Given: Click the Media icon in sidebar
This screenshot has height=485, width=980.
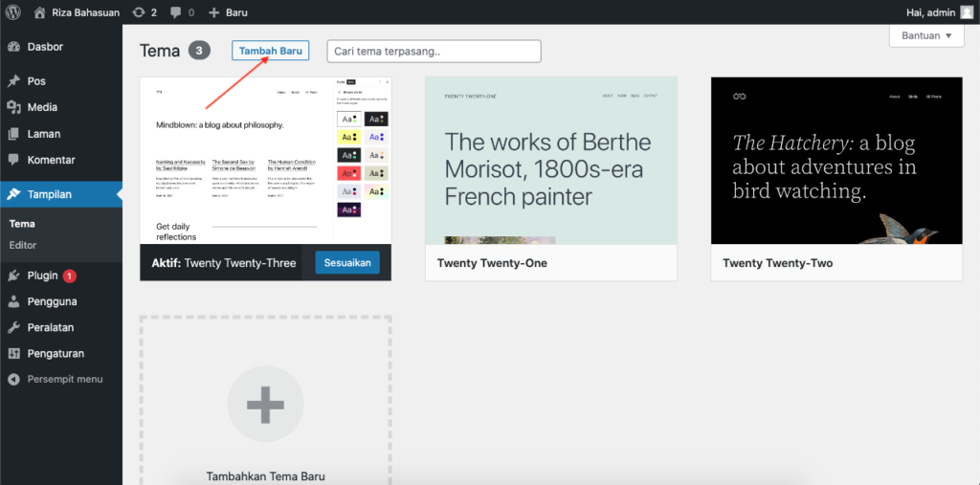Looking at the screenshot, I should (13, 107).
